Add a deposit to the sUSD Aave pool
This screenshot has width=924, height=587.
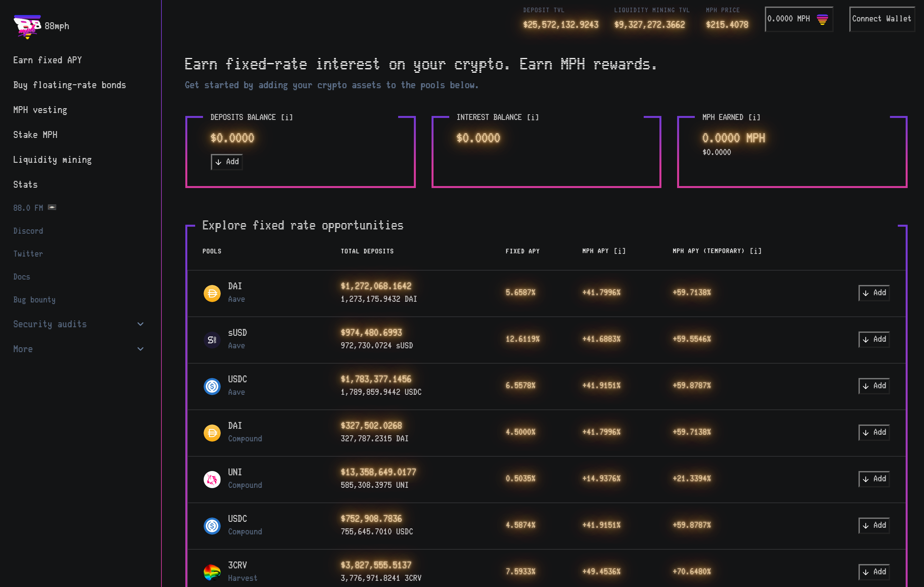874,339
